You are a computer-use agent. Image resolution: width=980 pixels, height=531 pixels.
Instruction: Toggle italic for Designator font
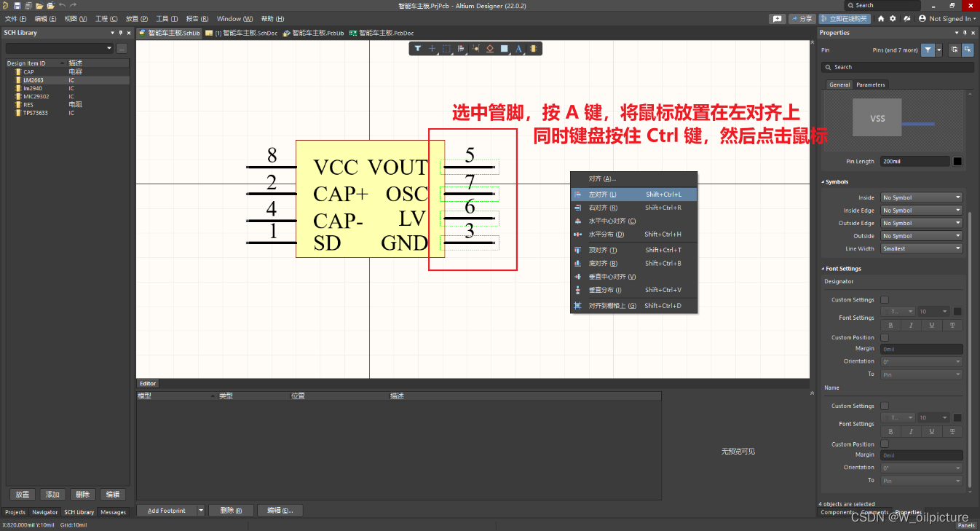(911, 325)
